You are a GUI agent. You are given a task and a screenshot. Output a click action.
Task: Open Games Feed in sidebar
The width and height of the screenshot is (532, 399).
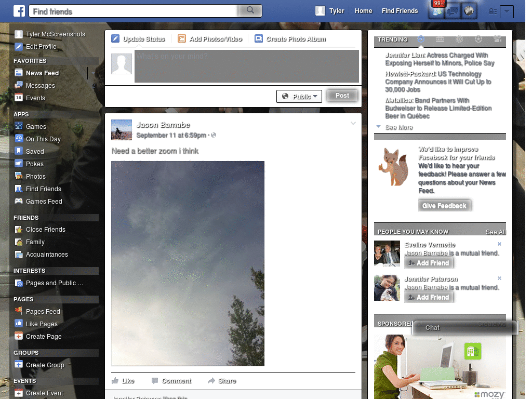38,202
